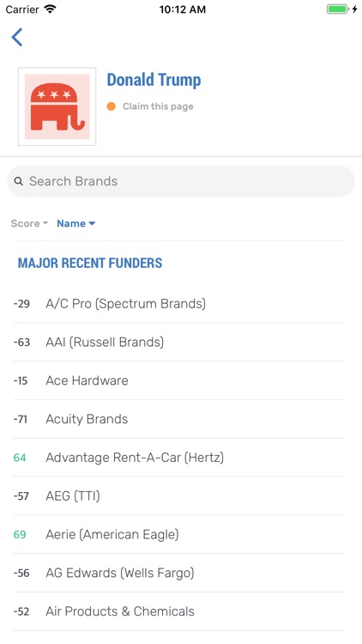Select AG Edwards (Wells Fargo) row
The height and width of the screenshot is (644, 362).
178,573
